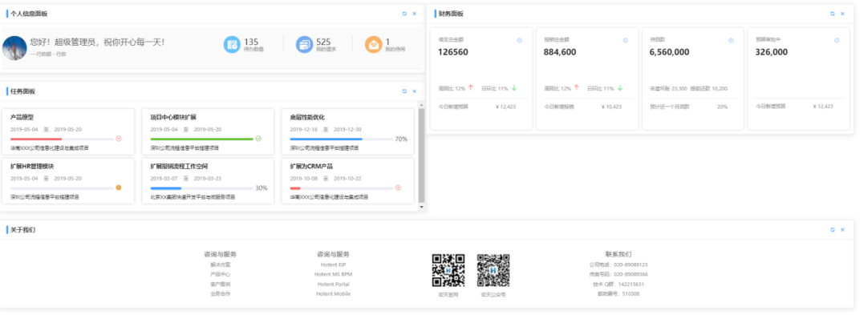The height and width of the screenshot is (315, 868).
Task: Click the green progress bar of 项目中心模块扩展
Action: click(201, 139)
